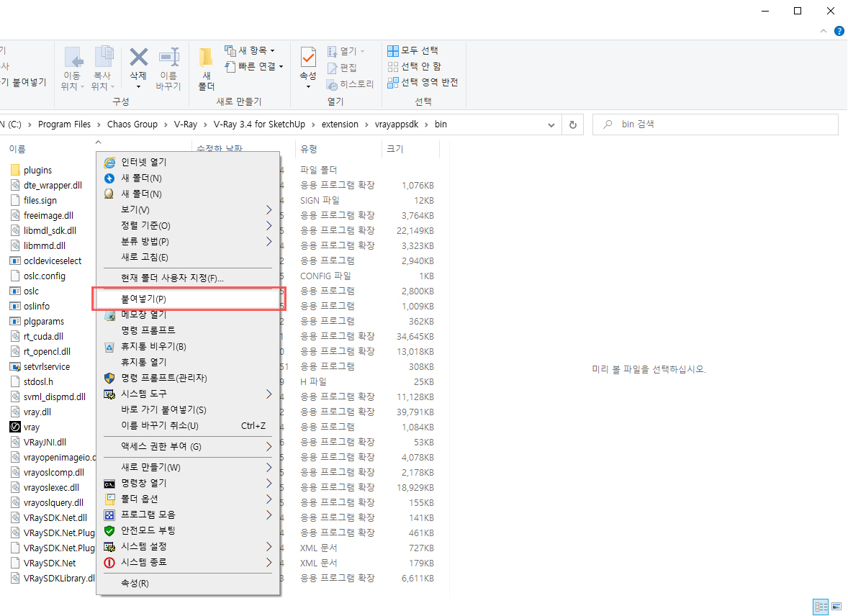Sort by the 이름 column header

17,149
